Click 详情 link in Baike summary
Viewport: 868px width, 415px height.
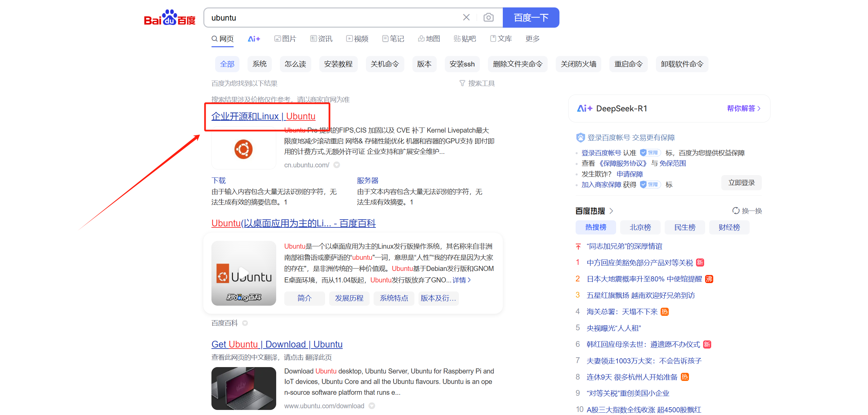[x=462, y=280]
